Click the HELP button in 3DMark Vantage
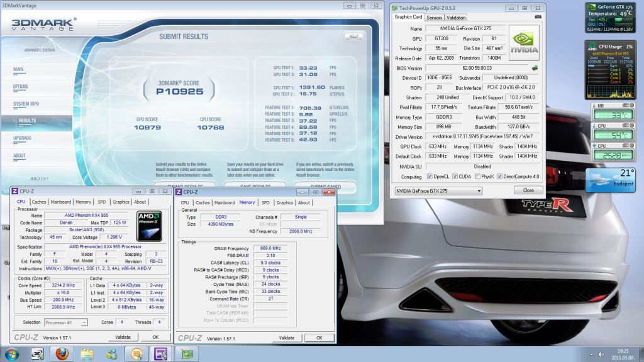 (354, 36)
